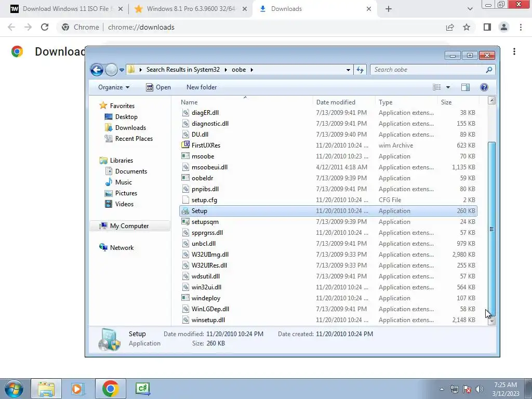Select the setupsqm application icon
Viewport: 532px width, 399px height.
(185, 221)
